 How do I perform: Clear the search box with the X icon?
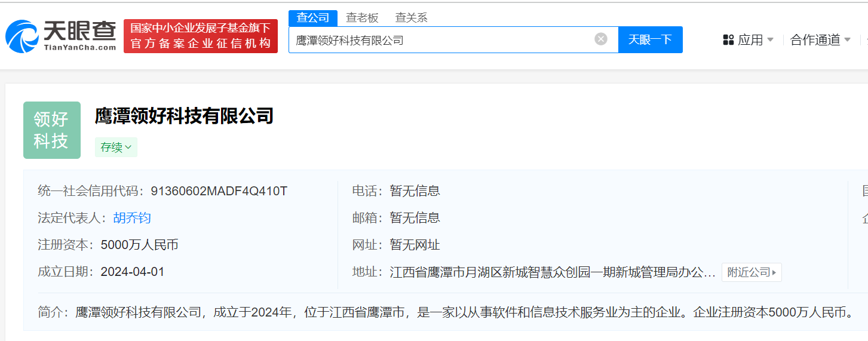tap(600, 39)
